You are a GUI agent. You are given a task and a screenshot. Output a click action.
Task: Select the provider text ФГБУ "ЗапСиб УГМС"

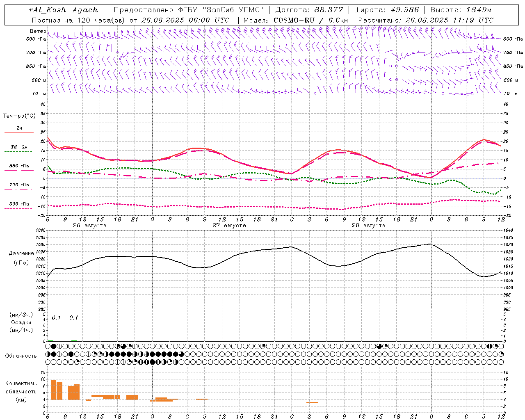222,10
